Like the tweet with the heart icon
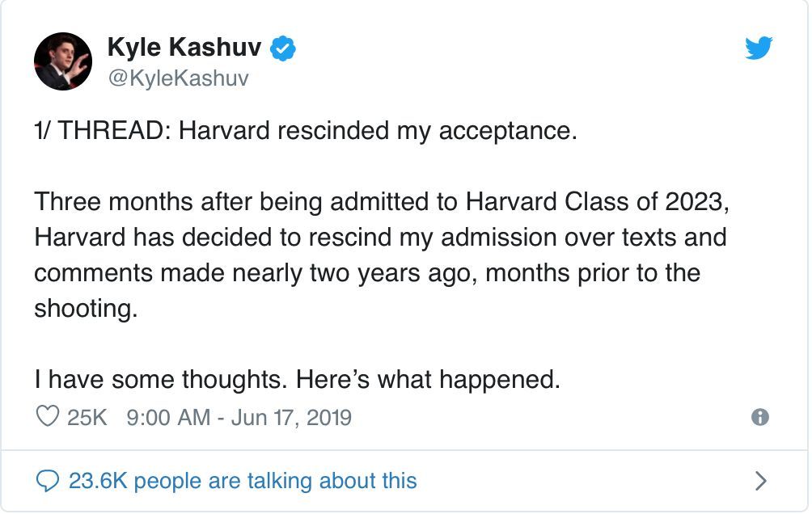This screenshot has height=514, width=812. (x=49, y=417)
